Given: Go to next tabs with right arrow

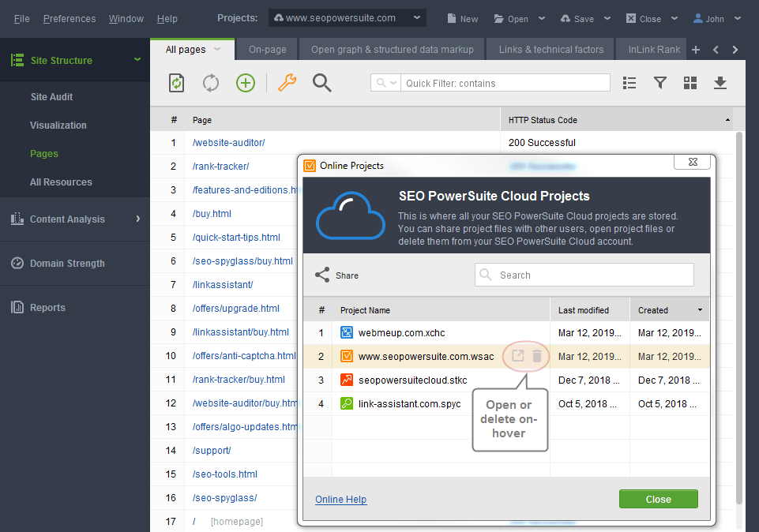Looking at the screenshot, I should pos(735,50).
